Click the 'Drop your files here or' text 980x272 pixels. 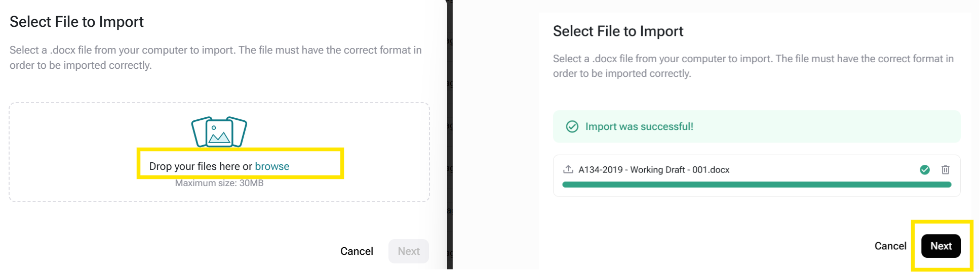point(201,166)
